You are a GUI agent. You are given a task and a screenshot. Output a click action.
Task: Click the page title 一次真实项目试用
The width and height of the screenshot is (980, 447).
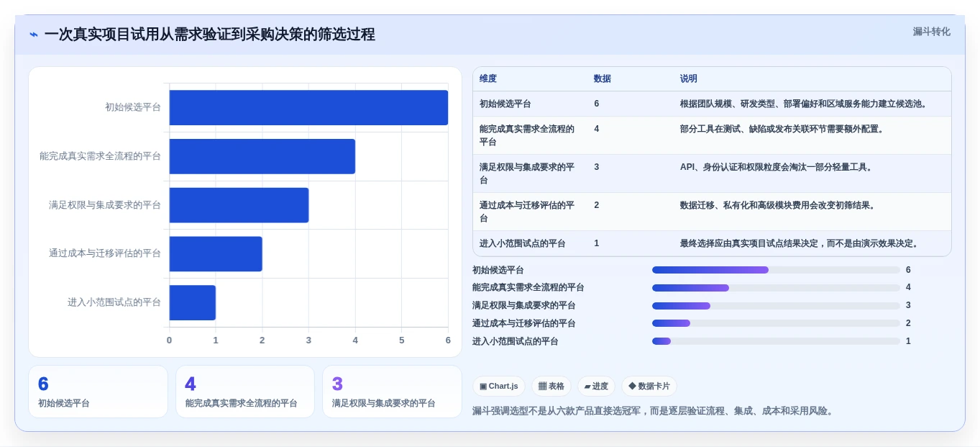point(210,35)
